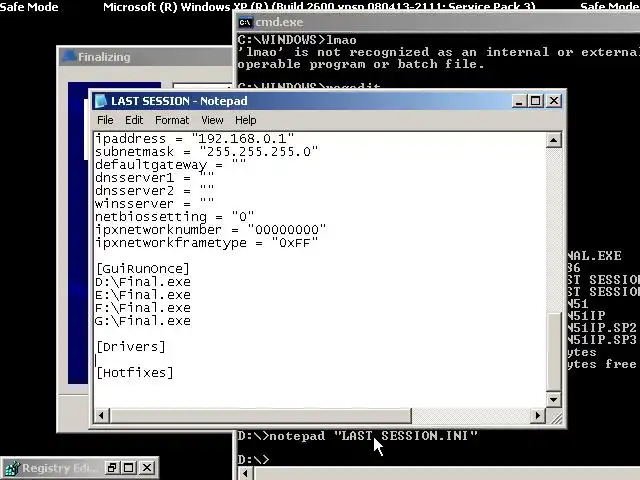Click the subnetmask line in Notepad
The width and height of the screenshot is (640, 480).
[x=206, y=152]
